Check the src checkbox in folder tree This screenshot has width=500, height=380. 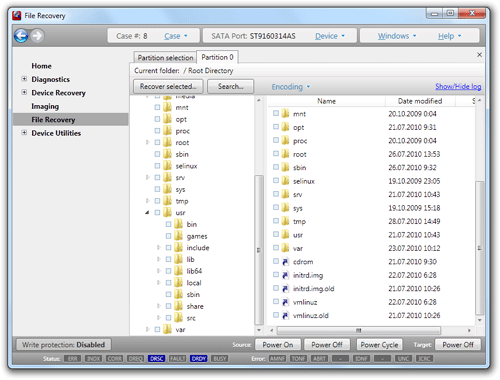click(168, 318)
